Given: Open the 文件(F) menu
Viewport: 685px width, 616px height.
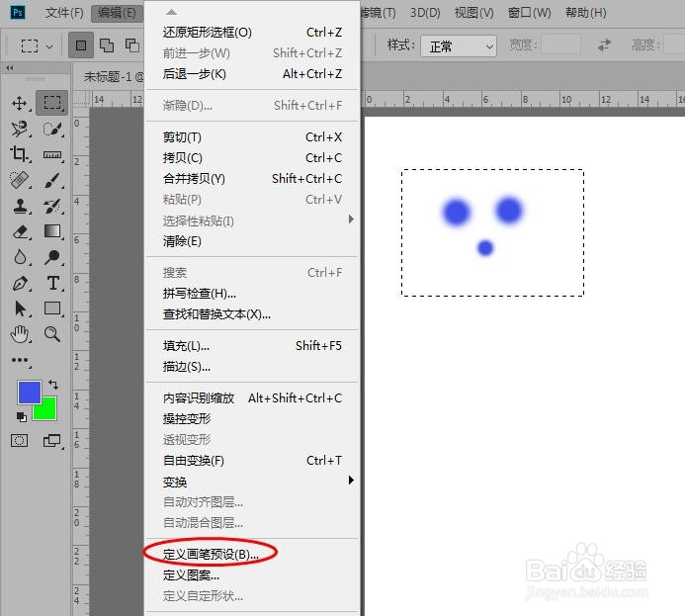Looking at the screenshot, I should (64, 13).
